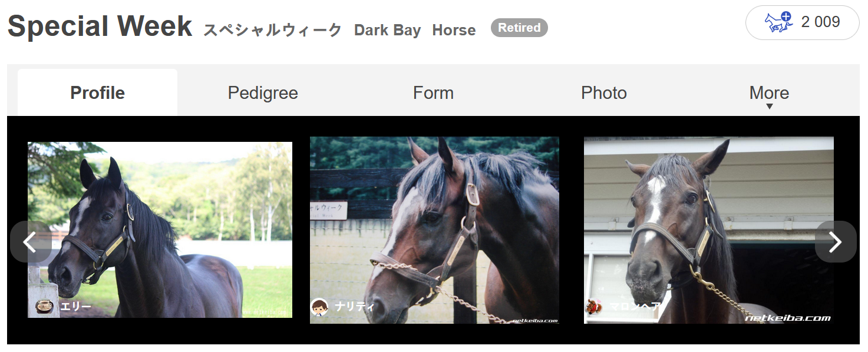Switch to the Profile tab

(x=97, y=92)
